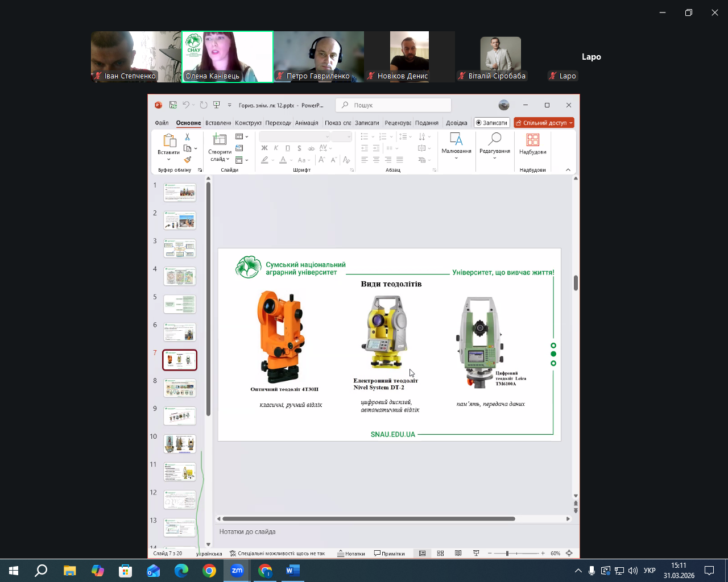This screenshot has width=728, height=582.
Task: Switch to Slide Sorter view in status bar
Action: point(440,553)
